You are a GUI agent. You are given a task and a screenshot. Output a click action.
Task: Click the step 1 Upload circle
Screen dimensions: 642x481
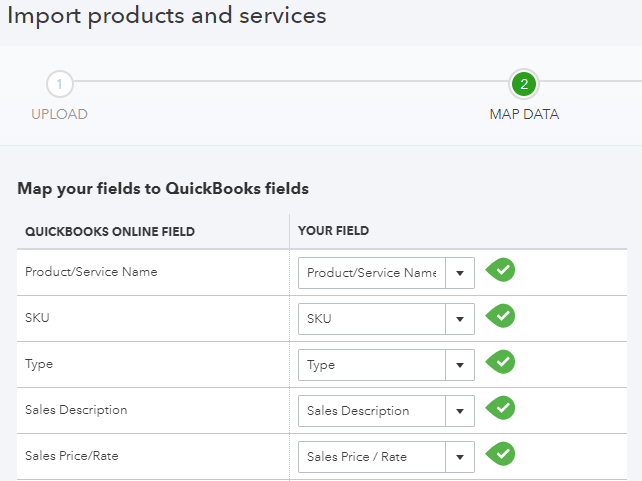click(60, 84)
